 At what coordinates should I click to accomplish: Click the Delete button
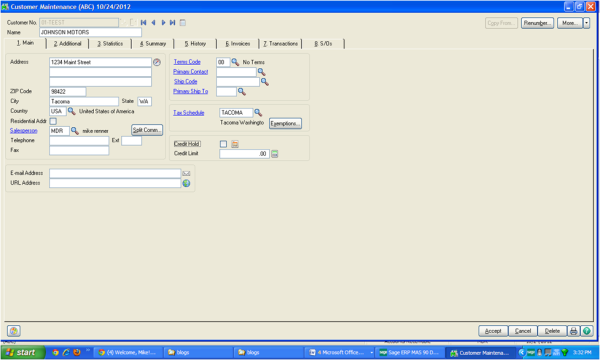(x=552, y=331)
